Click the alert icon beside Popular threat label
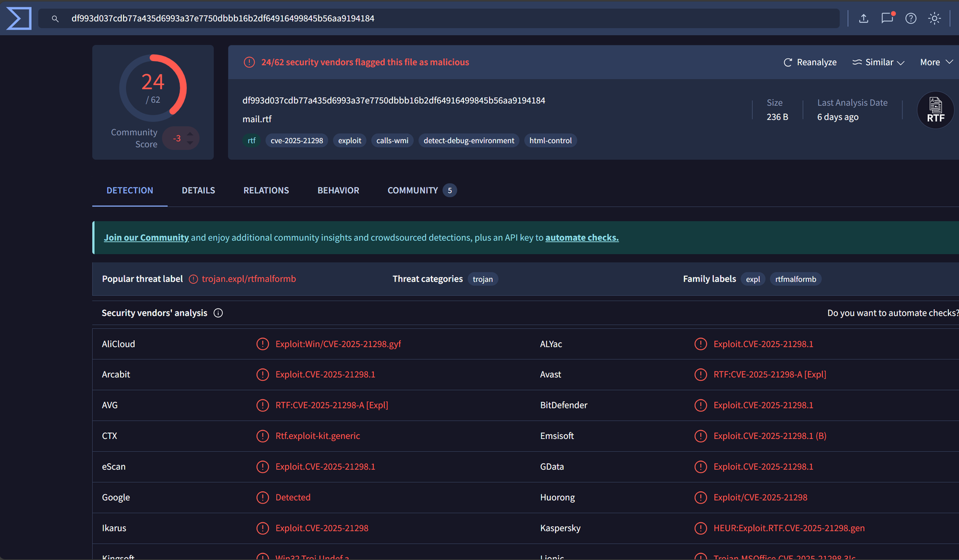Screen dimensions: 959x560 point(194,279)
